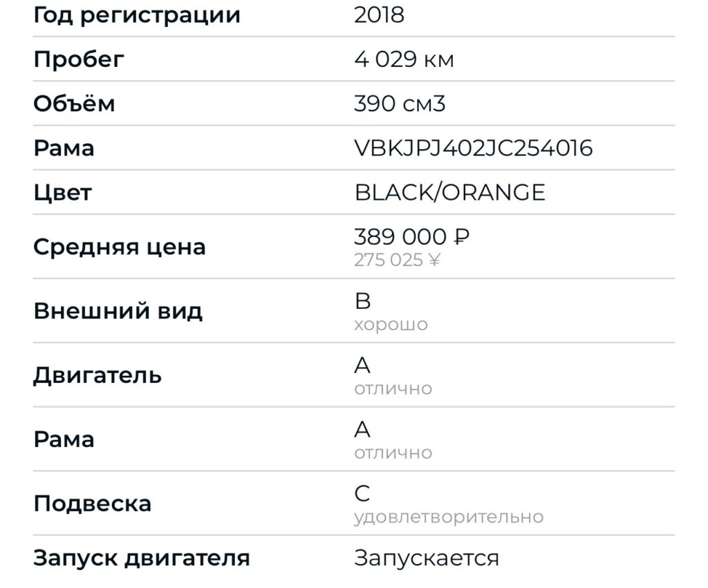Screen dimensions: 708x588
Task: Select the 'Запускается' engine start status
Action: (426, 558)
